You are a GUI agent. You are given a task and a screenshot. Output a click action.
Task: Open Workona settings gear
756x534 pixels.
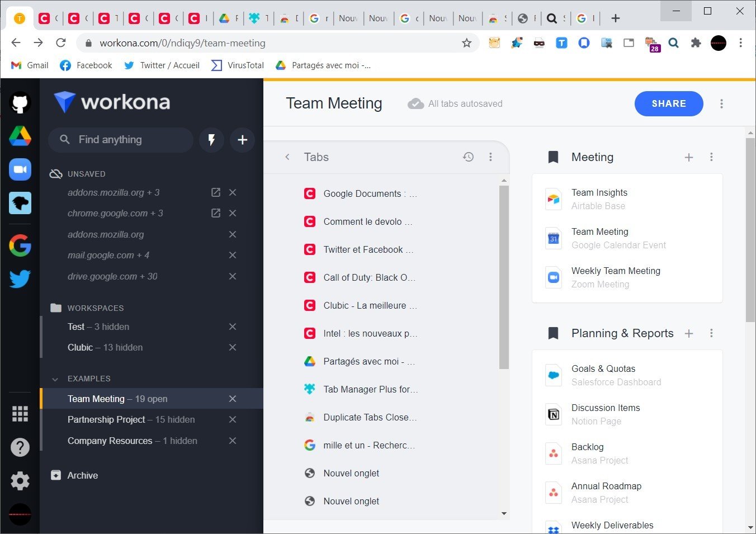[x=20, y=480]
